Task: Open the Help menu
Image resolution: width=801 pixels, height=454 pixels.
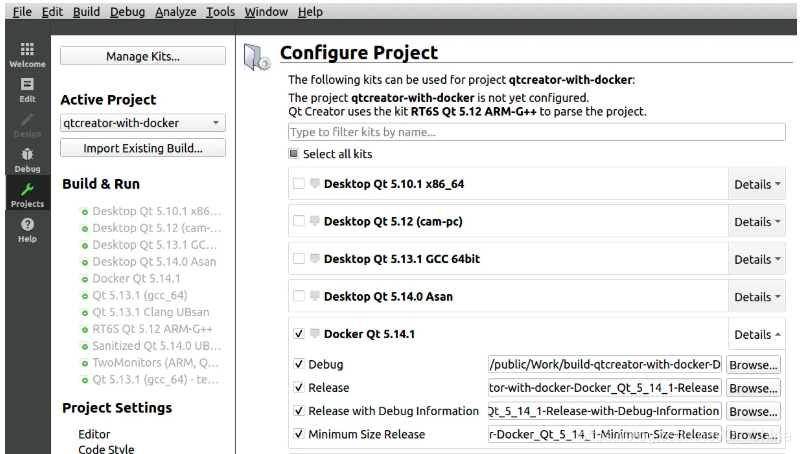Action: (x=310, y=12)
